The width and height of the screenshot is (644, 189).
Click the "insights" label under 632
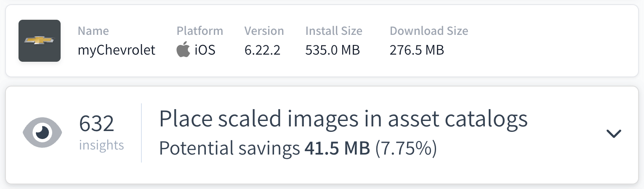click(x=101, y=145)
